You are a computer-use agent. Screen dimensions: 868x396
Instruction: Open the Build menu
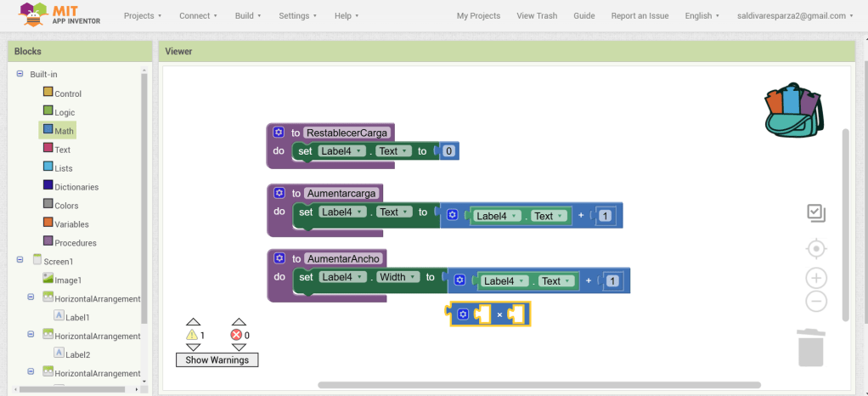coord(248,15)
